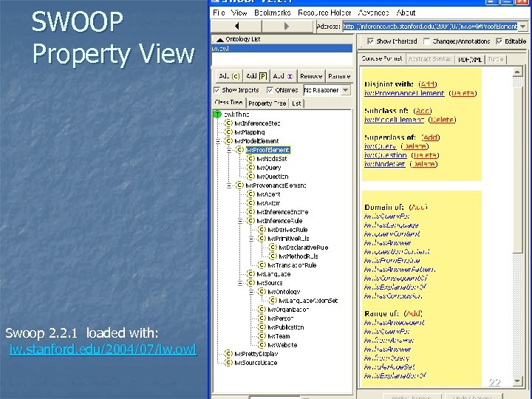Toggle the Show Inherited checkbox
The width and height of the screenshot is (532, 399).
(370, 41)
